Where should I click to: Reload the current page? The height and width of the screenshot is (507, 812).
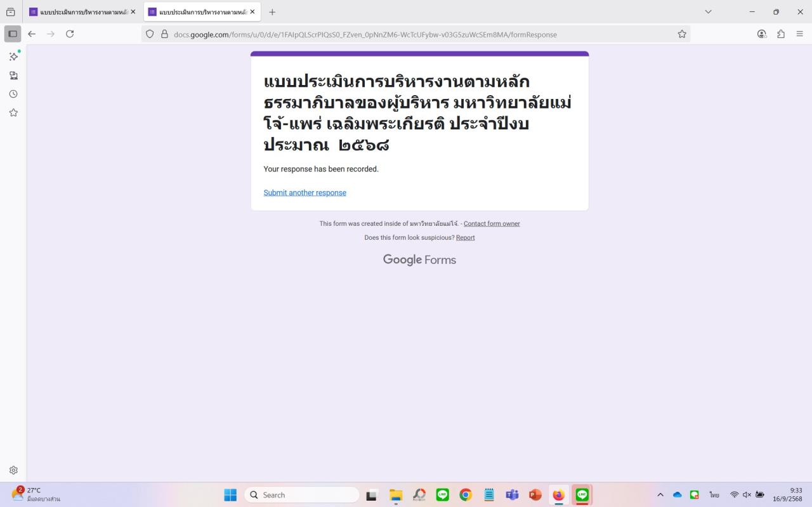70,34
